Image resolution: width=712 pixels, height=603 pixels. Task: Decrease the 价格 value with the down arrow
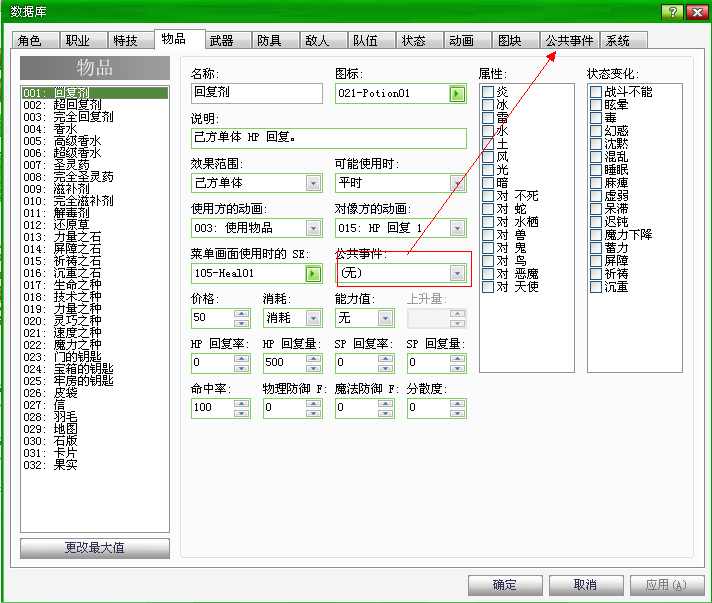pyautogui.click(x=241, y=323)
